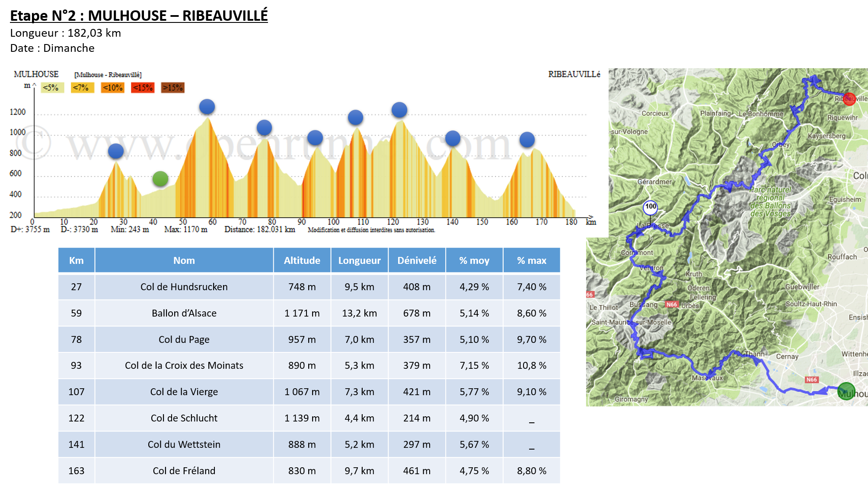Click the red <15% gradient legend swatch

pyautogui.click(x=143, y=88)
